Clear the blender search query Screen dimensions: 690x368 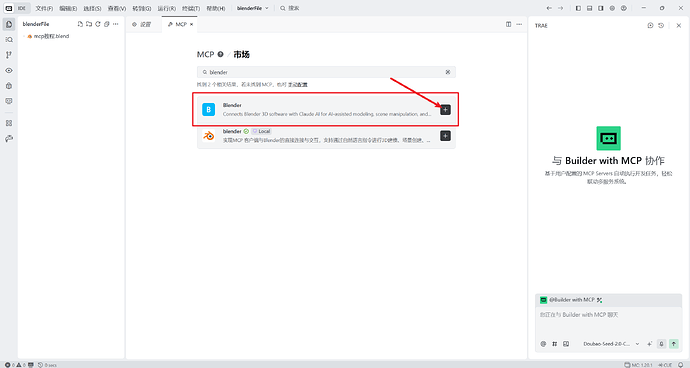pyautogui.click(x=448, y=72)
